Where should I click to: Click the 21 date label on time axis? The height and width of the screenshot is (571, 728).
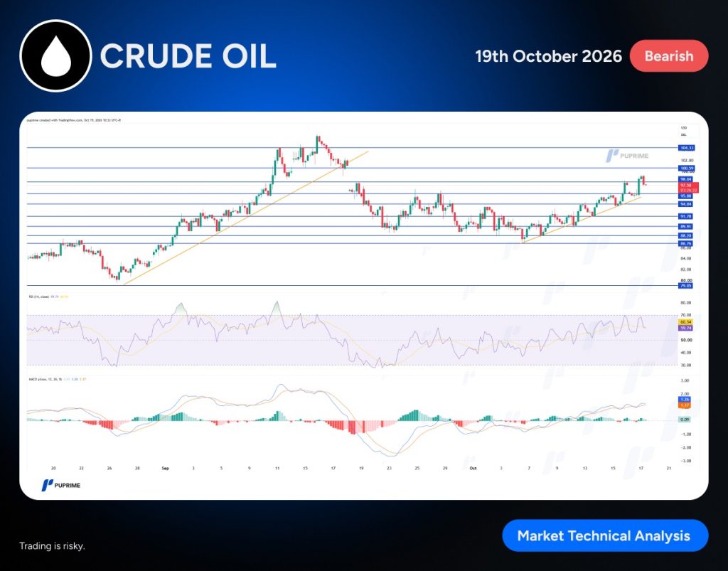668,468
